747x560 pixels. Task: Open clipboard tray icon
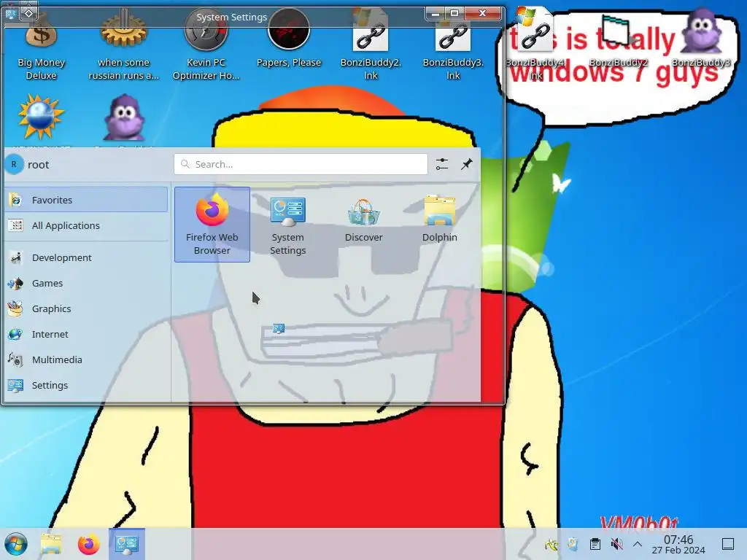(x=595, y=544)
